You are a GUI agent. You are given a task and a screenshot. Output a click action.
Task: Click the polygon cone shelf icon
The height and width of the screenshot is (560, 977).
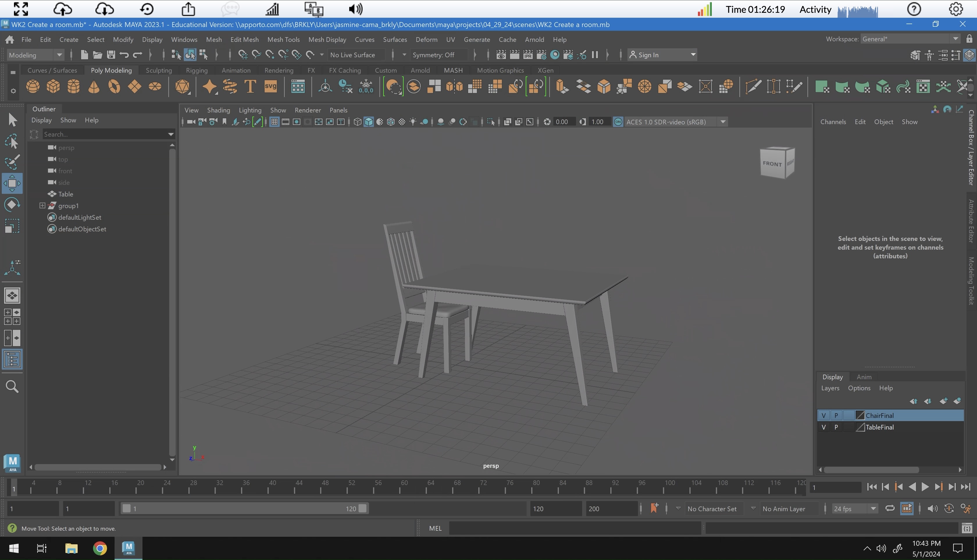pyautogui.click(x=94, y=87)
